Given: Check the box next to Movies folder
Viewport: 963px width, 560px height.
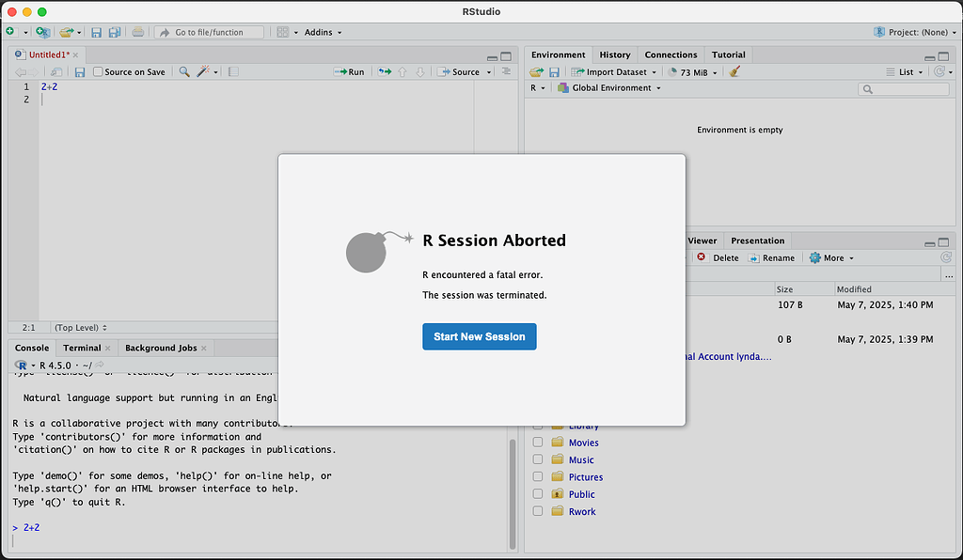Looking at the screenshot, I should pyautogui.click(x=538, y=443).
